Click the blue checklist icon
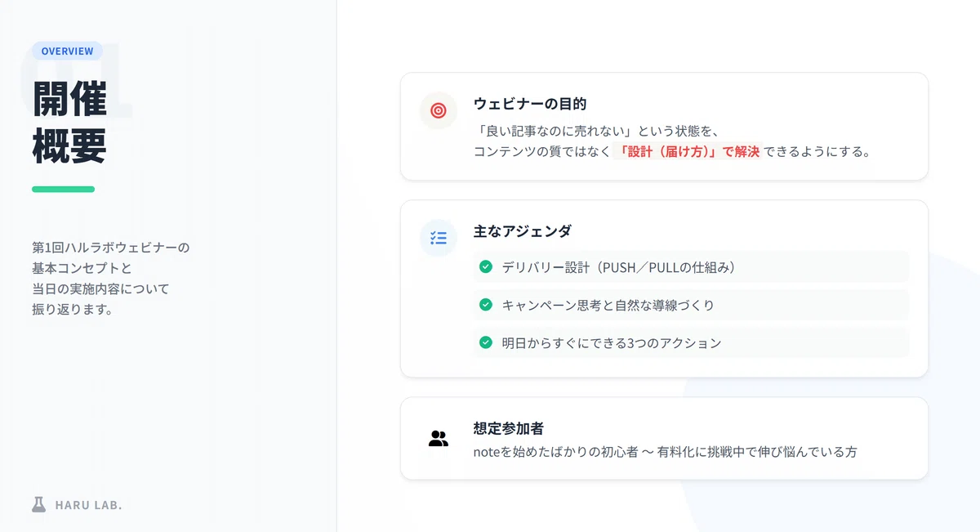Image resolution: width=980 pixels, height=532 pixels. coord(439,238)
